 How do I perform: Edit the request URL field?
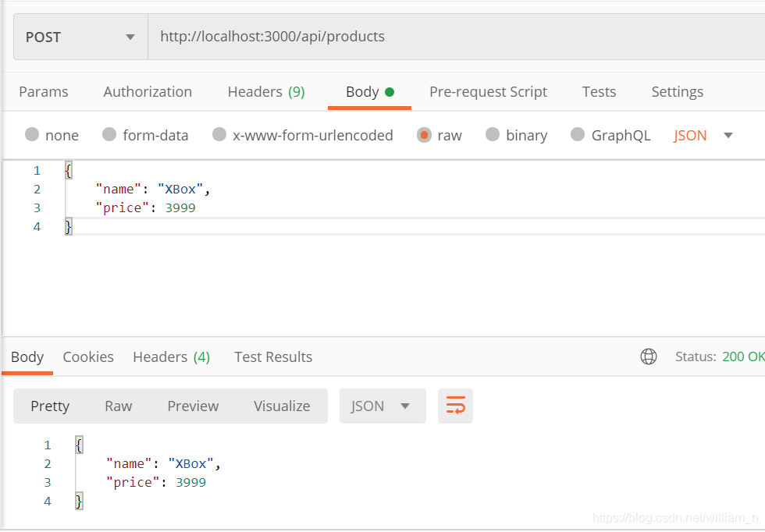(x=456, y=37)
